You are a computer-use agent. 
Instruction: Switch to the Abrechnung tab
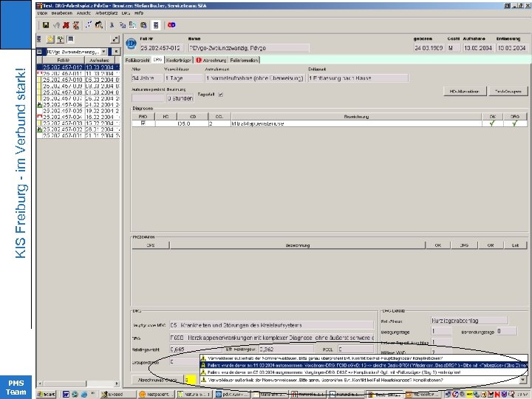(x=211, y=60)
